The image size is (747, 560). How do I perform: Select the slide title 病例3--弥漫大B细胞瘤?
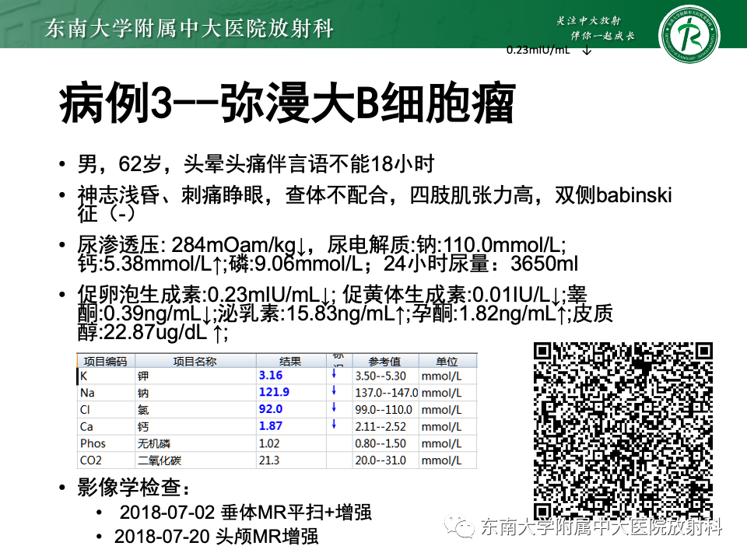(288, 103)
